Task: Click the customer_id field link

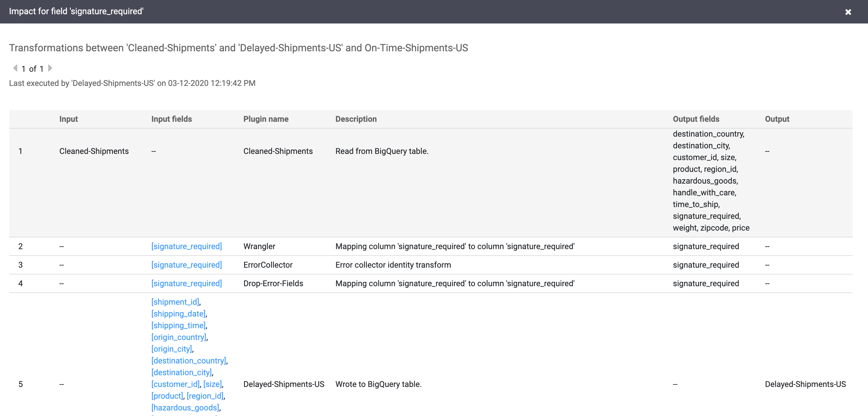Action: point(175,384)
